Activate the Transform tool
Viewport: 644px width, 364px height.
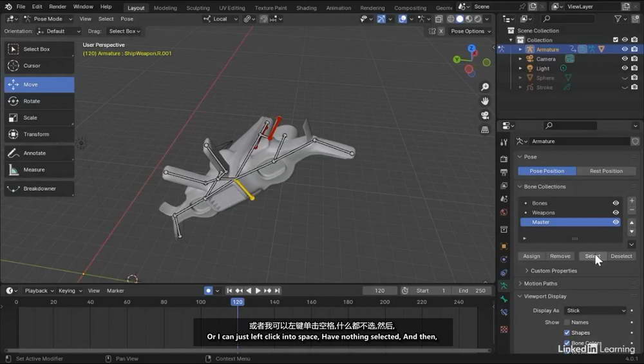(x=39, y=135)
